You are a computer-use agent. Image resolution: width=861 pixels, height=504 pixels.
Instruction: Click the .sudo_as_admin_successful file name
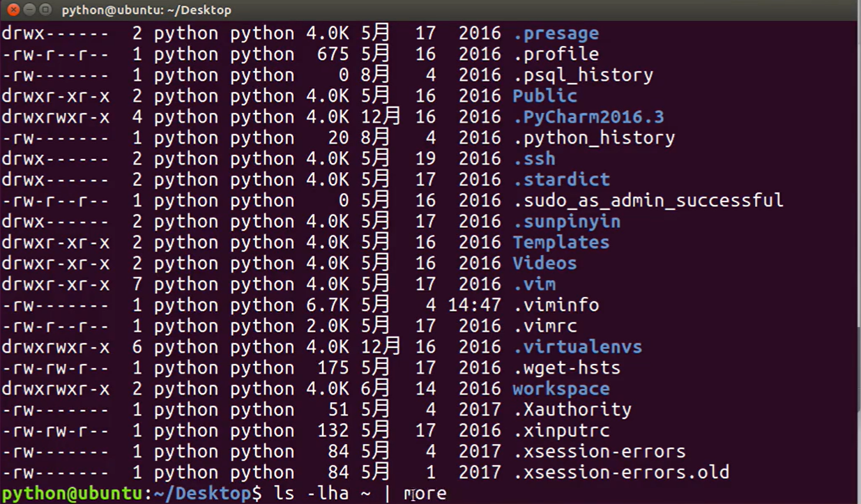click(x=648, y=201)
